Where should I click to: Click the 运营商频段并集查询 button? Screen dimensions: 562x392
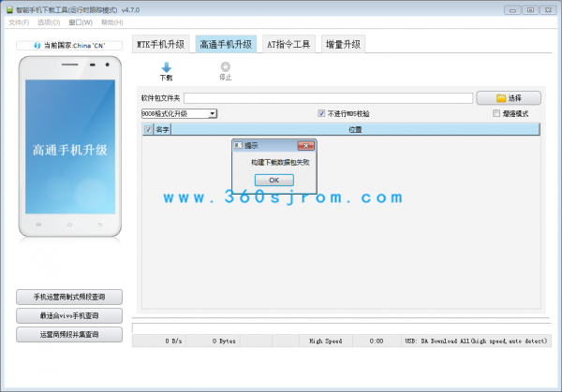coord(69,335)
